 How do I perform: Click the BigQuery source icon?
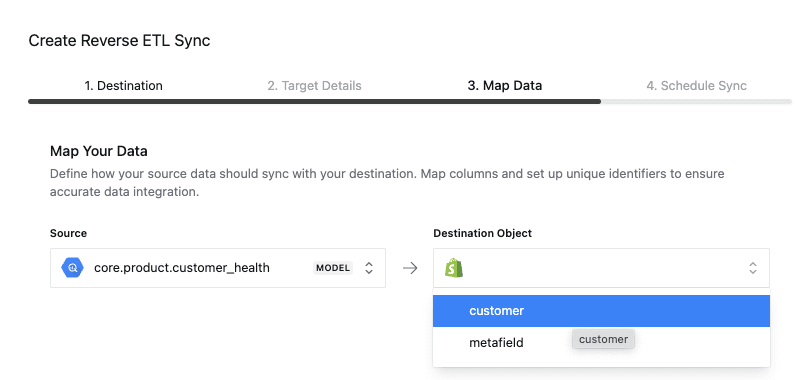coord(72,268)
